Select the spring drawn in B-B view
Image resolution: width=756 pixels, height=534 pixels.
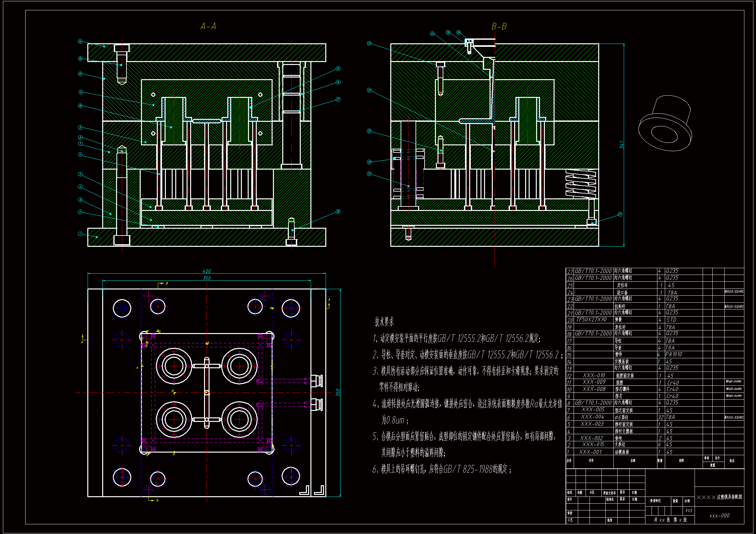(580, 184)
